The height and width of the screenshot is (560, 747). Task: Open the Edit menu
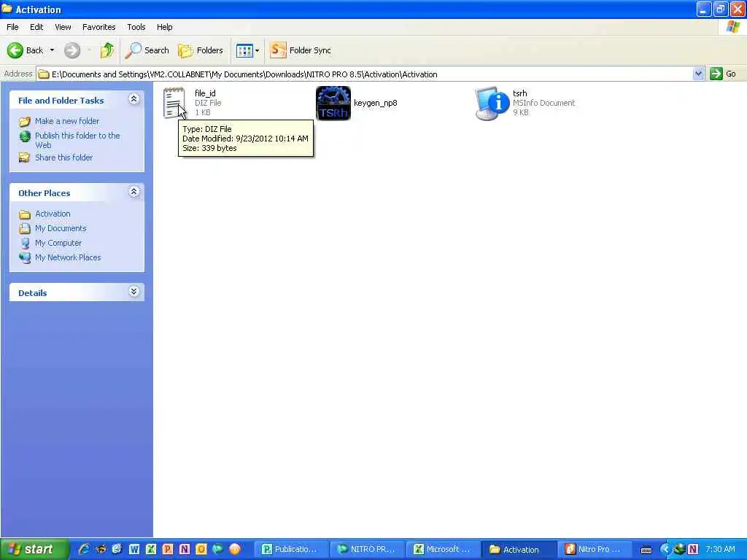point(36,27)
